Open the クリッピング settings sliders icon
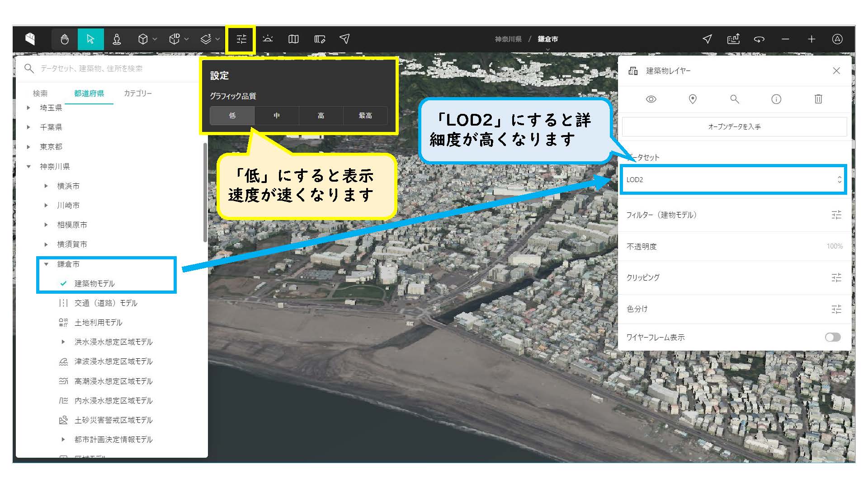Image resolution: width=868 pixels, height=488 pixels. point(836,277)
